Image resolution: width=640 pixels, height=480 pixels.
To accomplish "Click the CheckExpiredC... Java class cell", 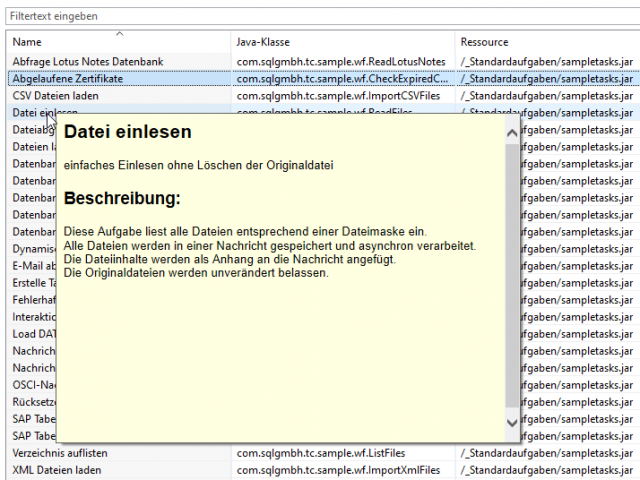I will click(342, 79).
